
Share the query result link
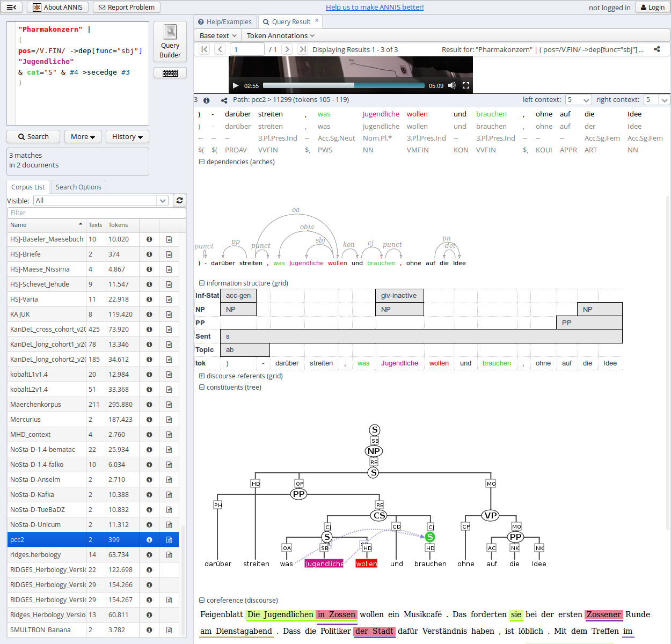point(657,49)
